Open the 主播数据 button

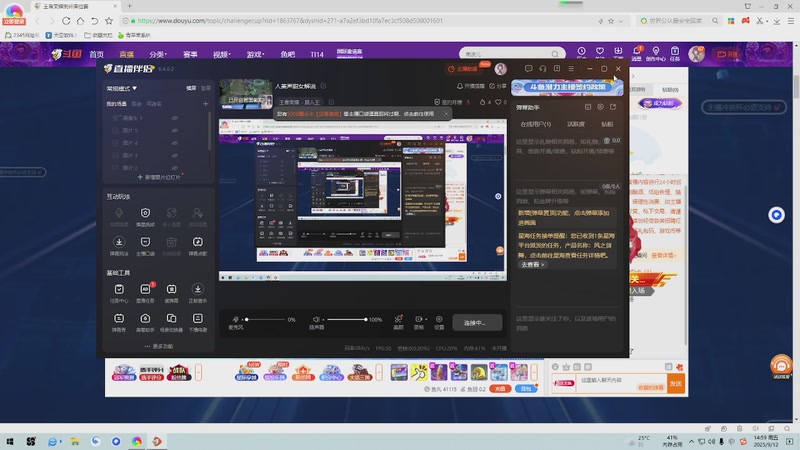click(x=463, y=68)
